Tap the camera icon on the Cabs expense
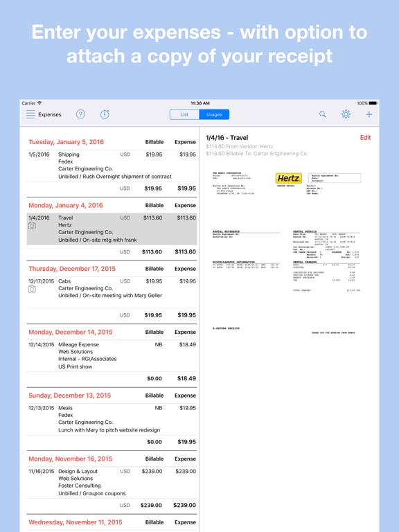 click(x=32, y=289)
